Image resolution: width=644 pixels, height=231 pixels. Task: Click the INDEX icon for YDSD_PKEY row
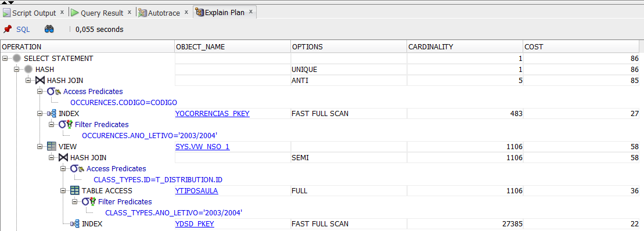75,223
